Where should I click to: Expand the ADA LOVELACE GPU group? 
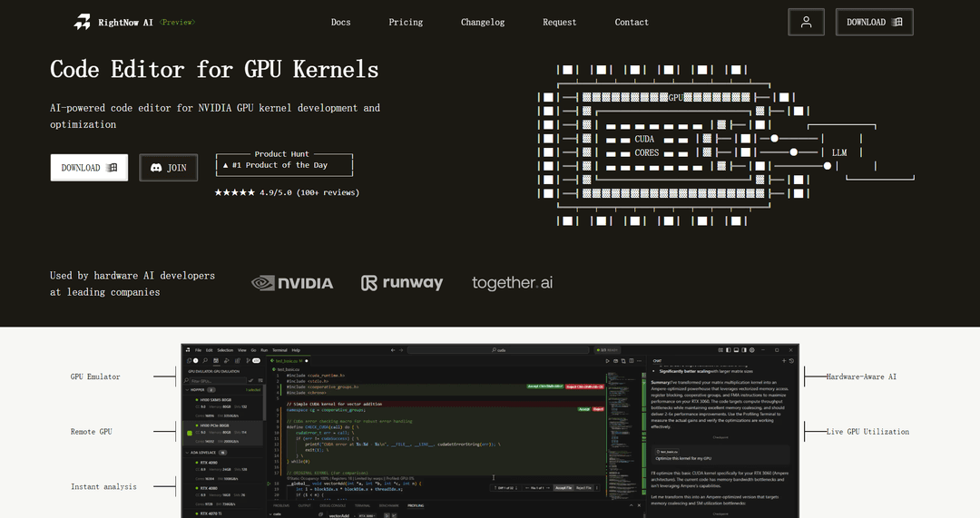[x=186, y=451]
